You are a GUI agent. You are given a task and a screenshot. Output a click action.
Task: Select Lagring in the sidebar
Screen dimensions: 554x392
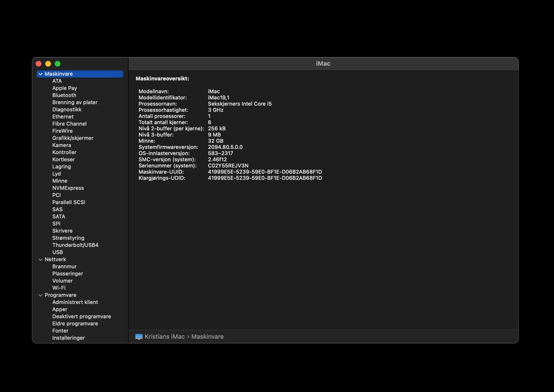(x=62, y=167)
